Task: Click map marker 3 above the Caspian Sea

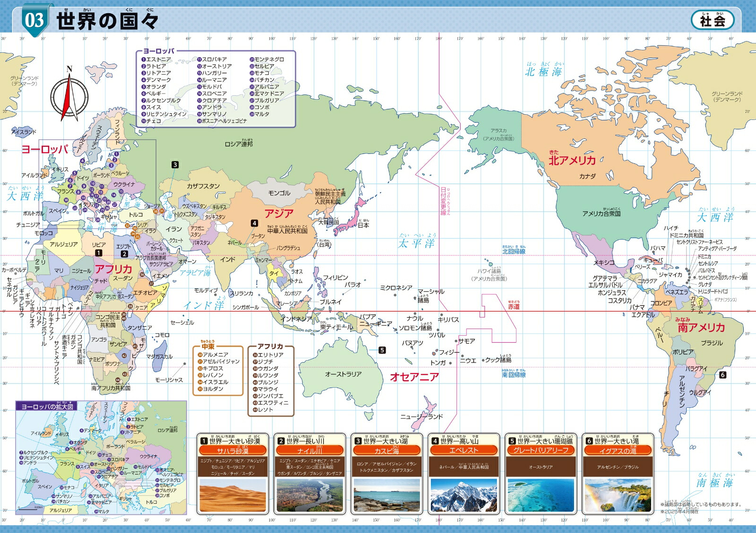Action: pyautogui.click(x=175, y=165)
